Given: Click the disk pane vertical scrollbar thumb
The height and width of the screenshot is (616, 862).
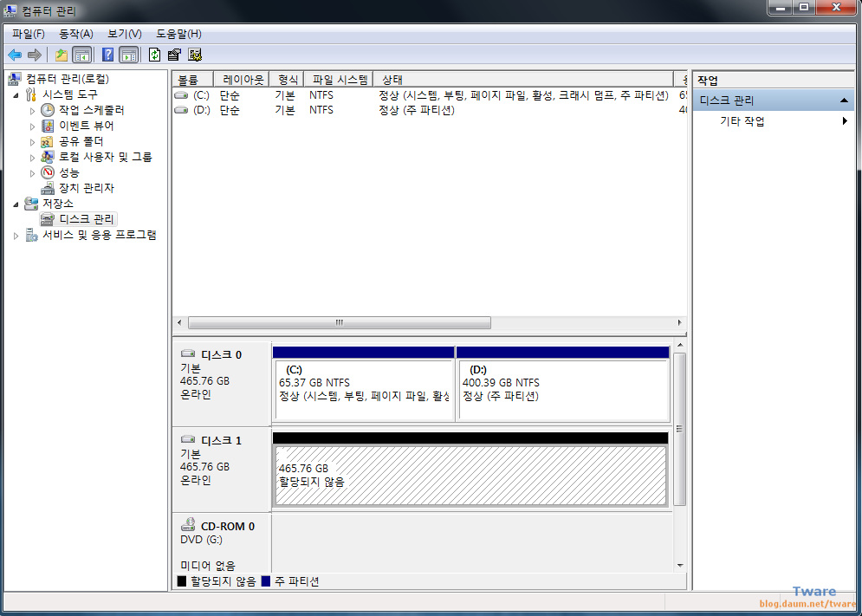Looking at the screenshot, I should point(680,429).
